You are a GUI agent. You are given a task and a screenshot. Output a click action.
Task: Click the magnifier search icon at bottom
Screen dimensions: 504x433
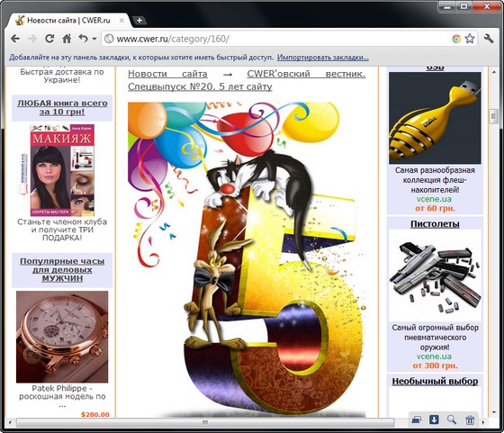pos(452,419)
